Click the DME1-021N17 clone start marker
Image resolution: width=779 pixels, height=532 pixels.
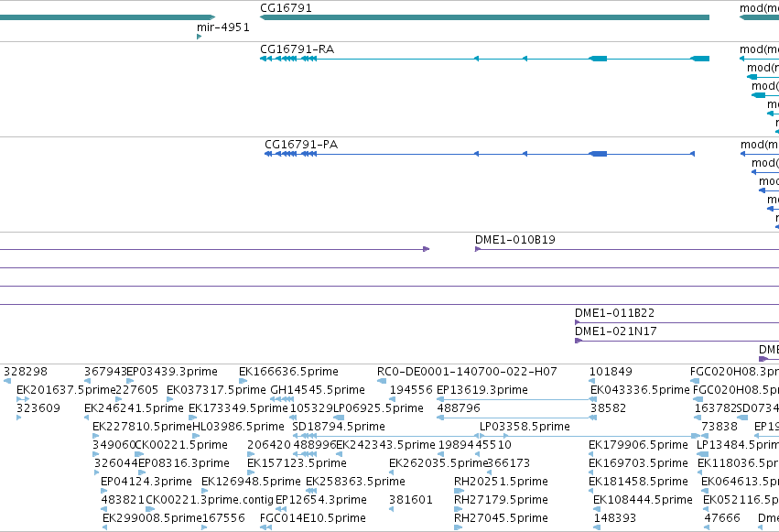[578, 341]
